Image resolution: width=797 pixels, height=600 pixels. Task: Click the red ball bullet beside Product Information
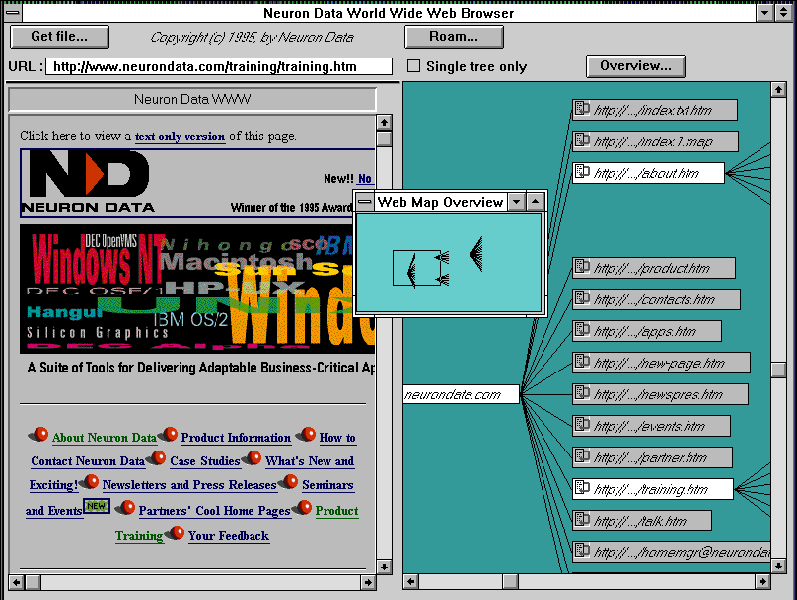click(x=168, y=435)
